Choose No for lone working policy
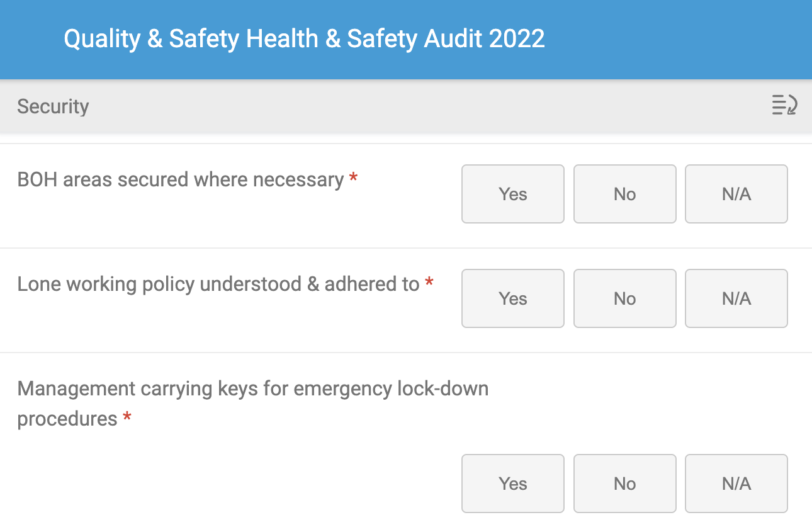This screenshot has width=812, height=532. point(624,298)
